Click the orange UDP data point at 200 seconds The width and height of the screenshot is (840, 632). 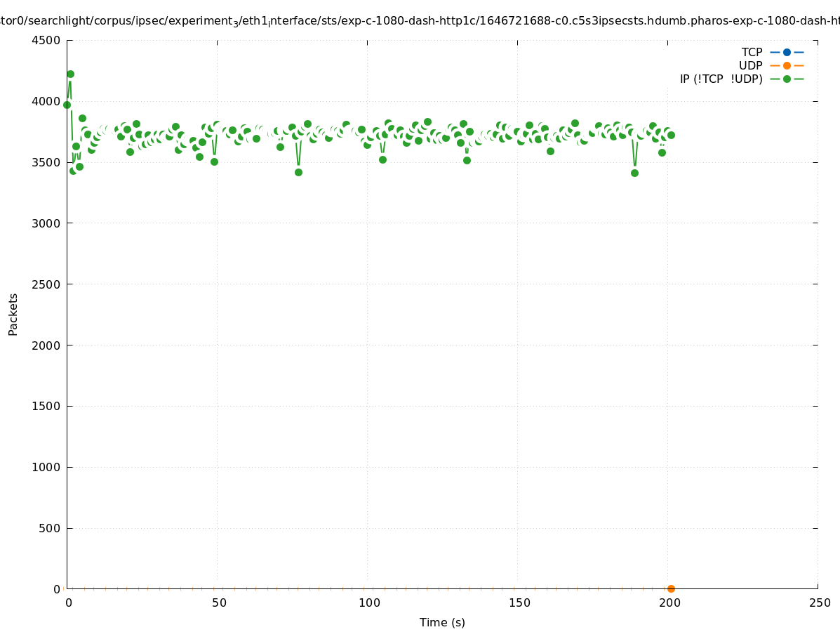coord(671,588)
